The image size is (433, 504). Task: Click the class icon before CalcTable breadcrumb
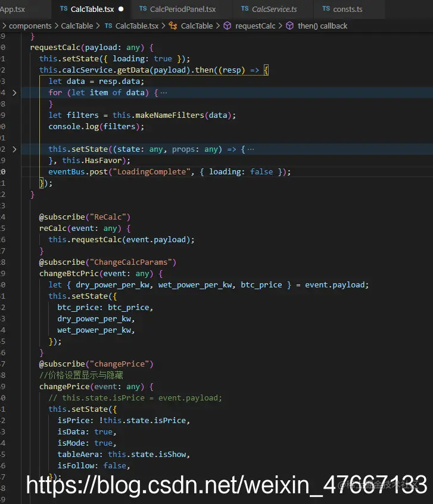pos(173,26)
